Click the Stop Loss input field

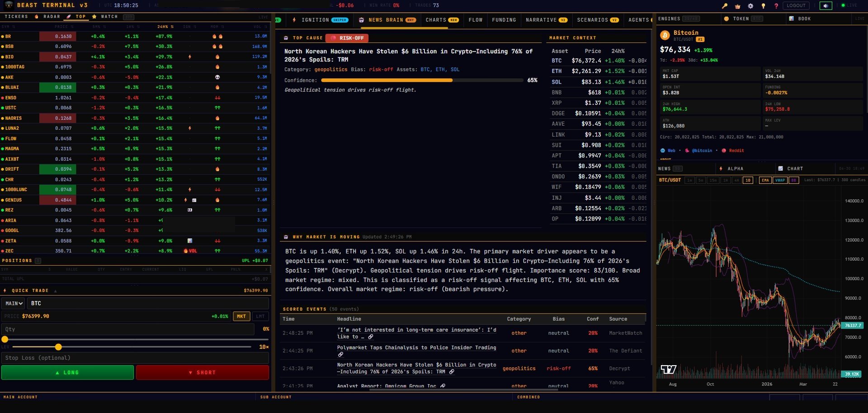click(135, 358)
